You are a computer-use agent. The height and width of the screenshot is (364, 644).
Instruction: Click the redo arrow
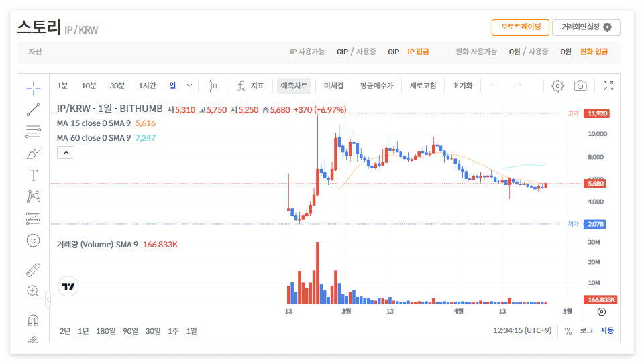coord(517,86)
